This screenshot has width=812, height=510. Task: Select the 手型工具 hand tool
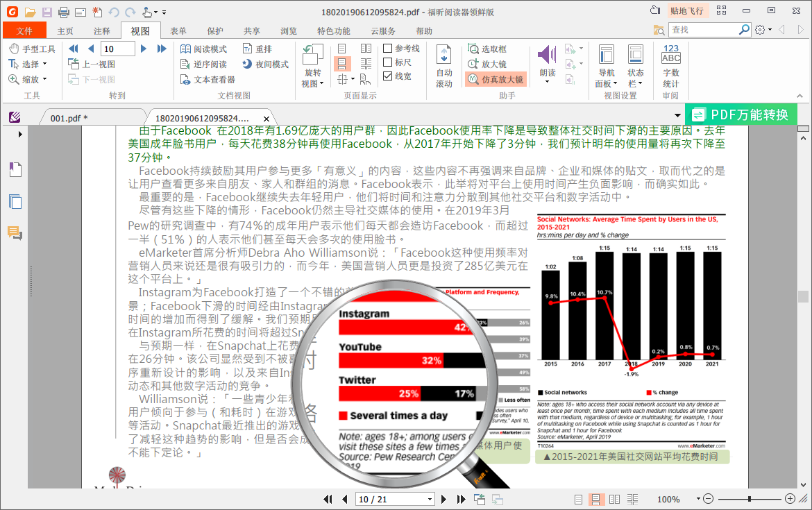click(32, 49)
